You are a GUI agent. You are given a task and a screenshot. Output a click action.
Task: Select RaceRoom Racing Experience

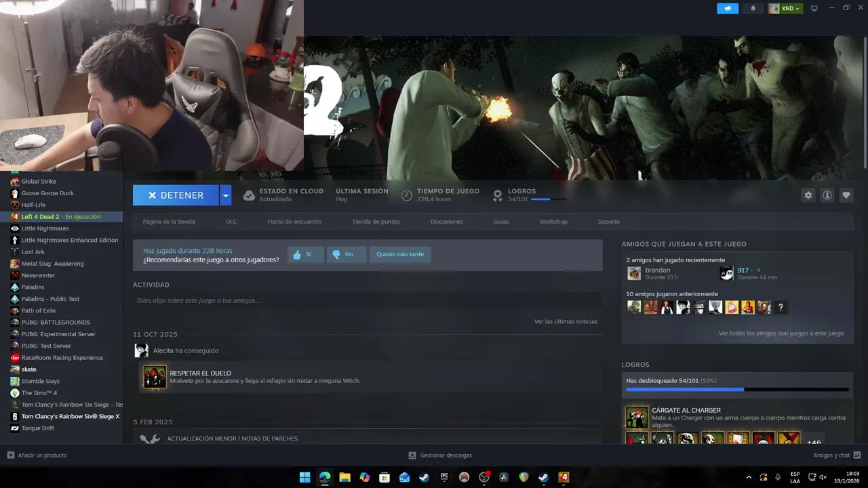(x=61, y=358)
